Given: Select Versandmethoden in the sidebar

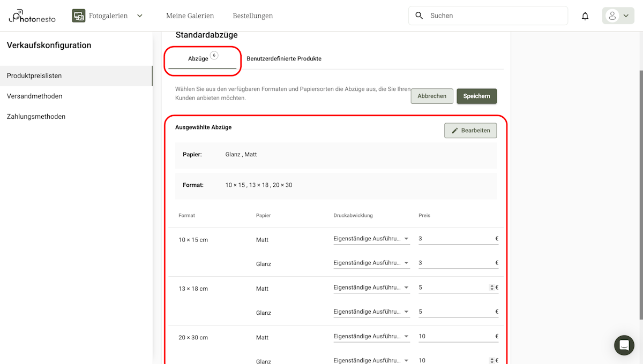Looking at the screenshot, I should click(x=35, y=96).
